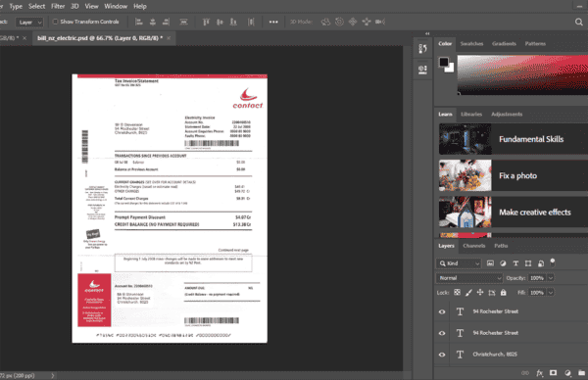Align left edges in options bar

[x=139, y=23]
